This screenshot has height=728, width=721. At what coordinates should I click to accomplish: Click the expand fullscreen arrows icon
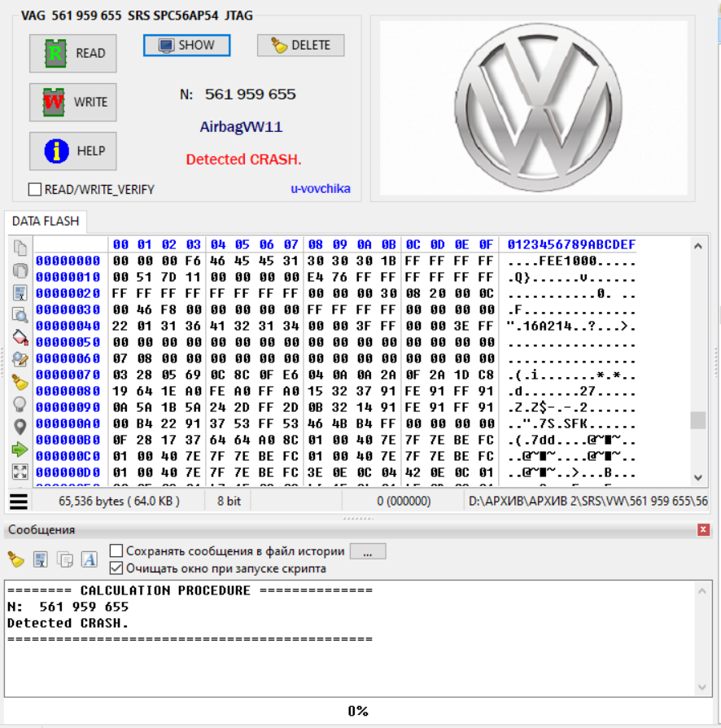(20, 471)
